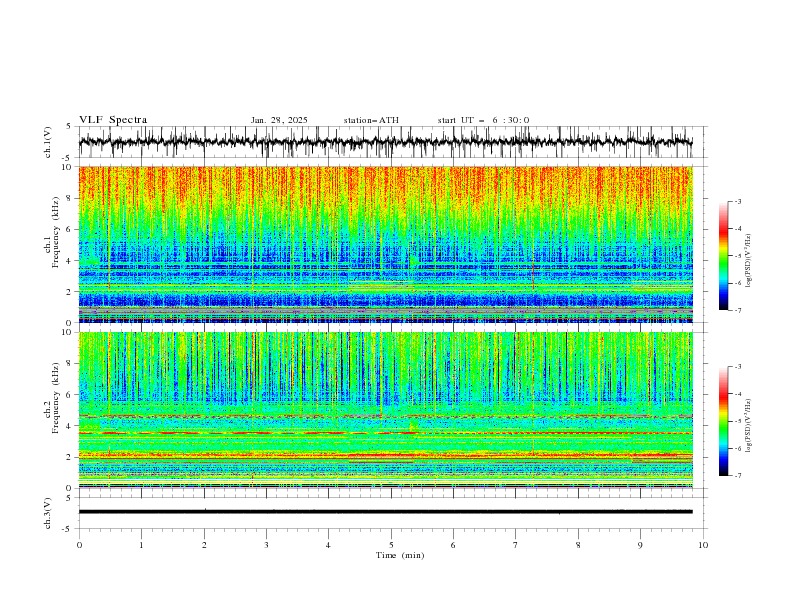Click the 'station=ATH' label
The width and height of the screenshot is (792, 612).
click(x=371, y=120)
